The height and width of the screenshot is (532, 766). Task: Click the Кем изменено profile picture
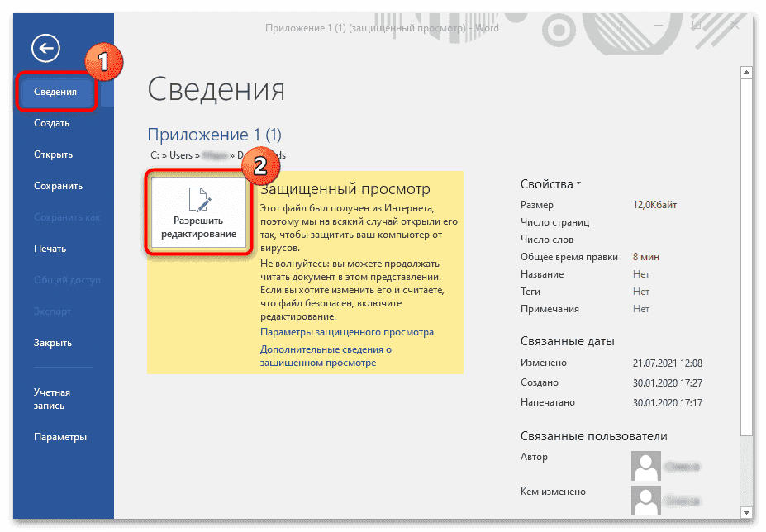tap(645, 502)
